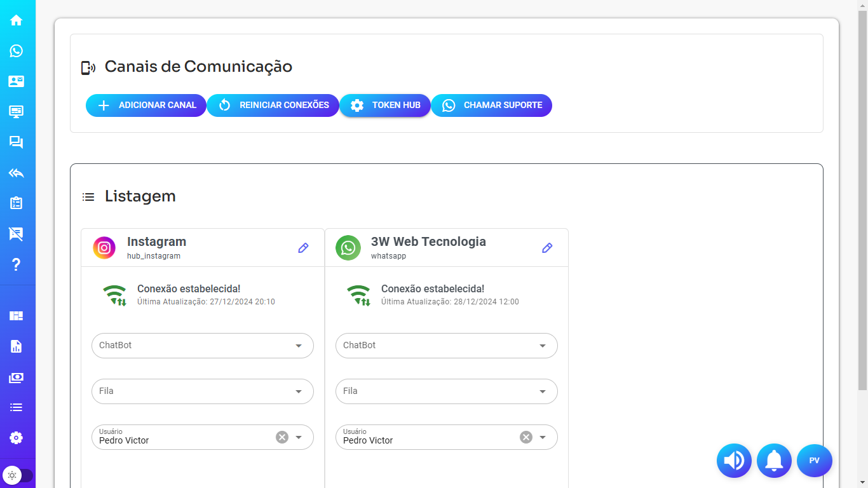Screen dimensions: 868x488
Task: Click ADICIONAR CANAL button
Action: coord(146,105)
